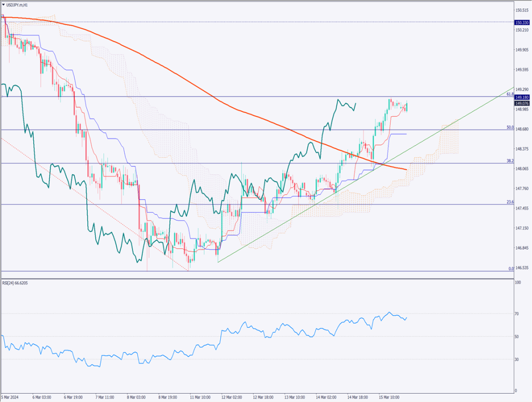Click the 70 level on RSI scale
This screenshot has height=402, width=532.
[517, 314]
